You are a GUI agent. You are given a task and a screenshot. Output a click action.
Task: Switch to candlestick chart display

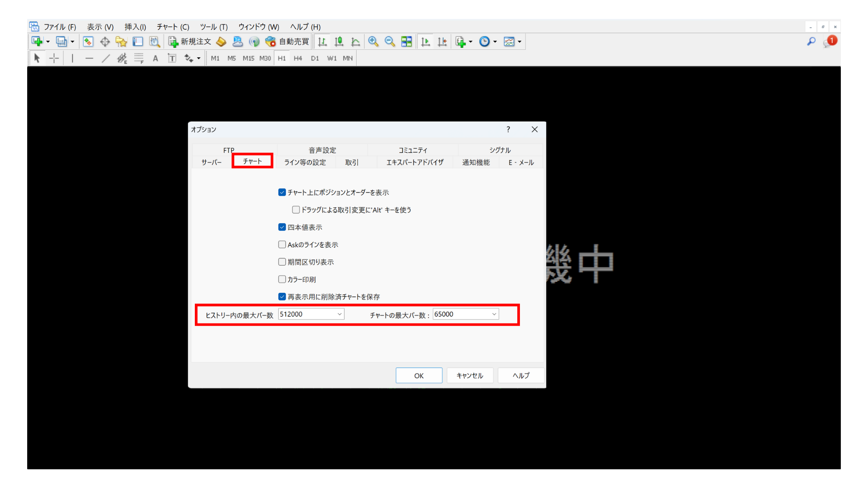[339, 42]
